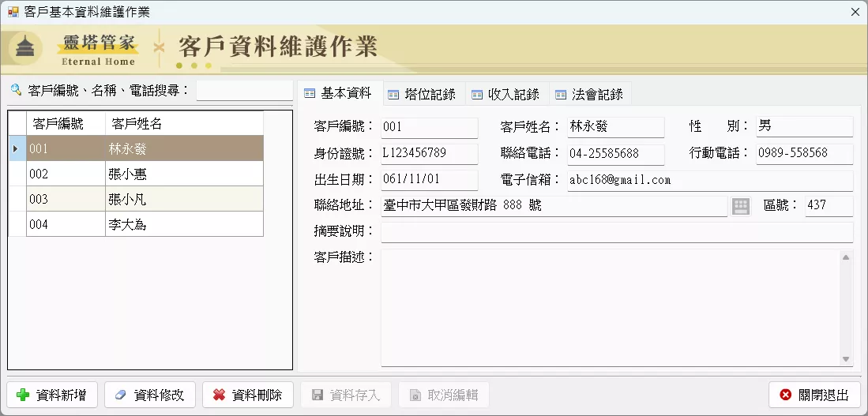Screen dimensions: 868x416
Task: Click the floppy disk icon on 資料存入
Action: pos(318,395)
